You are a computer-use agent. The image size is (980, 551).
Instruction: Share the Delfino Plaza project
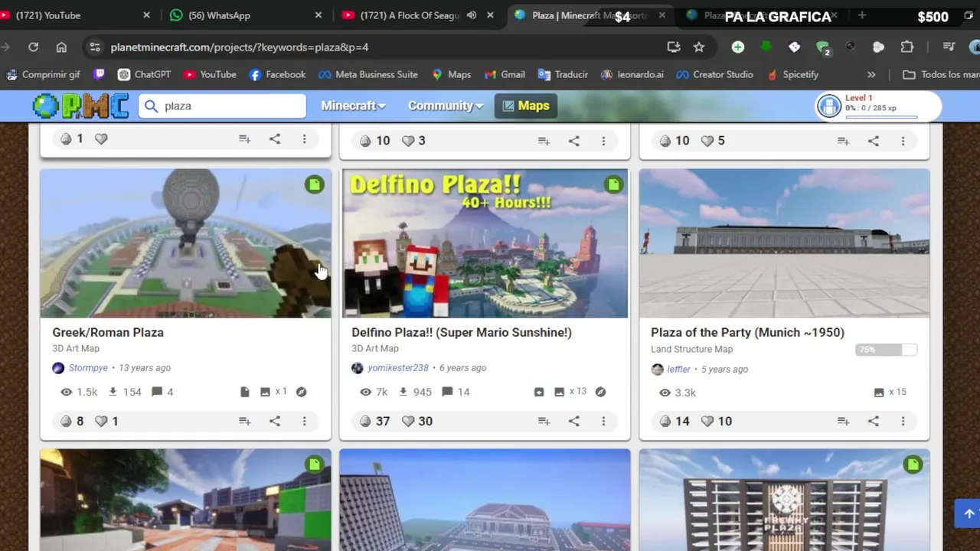tap(574, 421)
